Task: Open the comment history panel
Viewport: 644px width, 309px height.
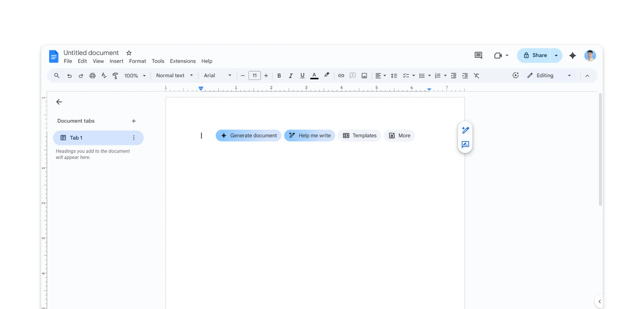Action: click(x=478, y=55)
